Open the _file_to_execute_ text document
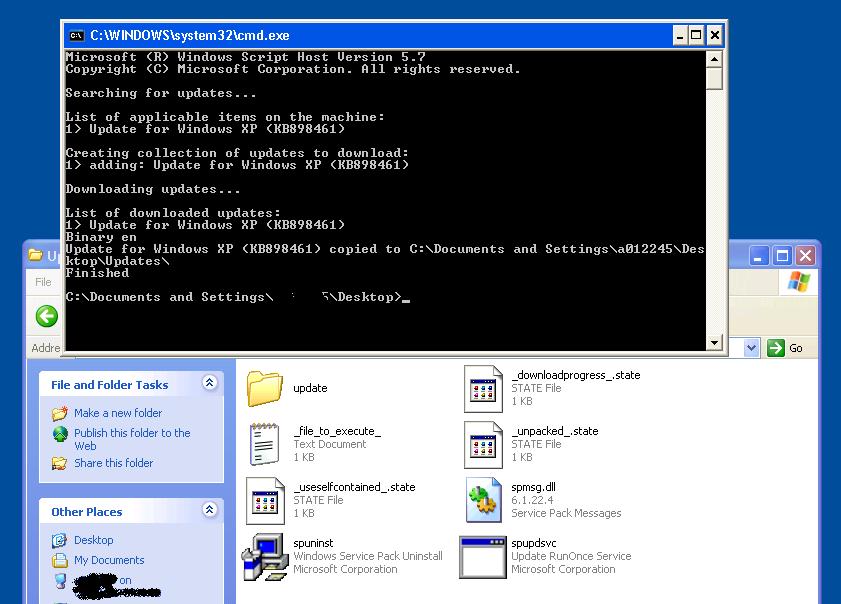Screen dimensions: 841x604 (x=265, y=444)
